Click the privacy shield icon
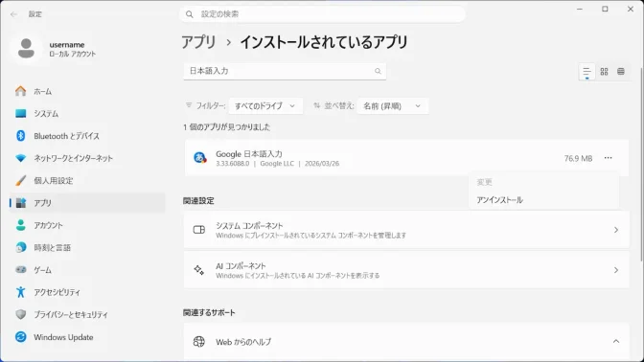The width and height of the screenshot is (644, 362). 20,314
